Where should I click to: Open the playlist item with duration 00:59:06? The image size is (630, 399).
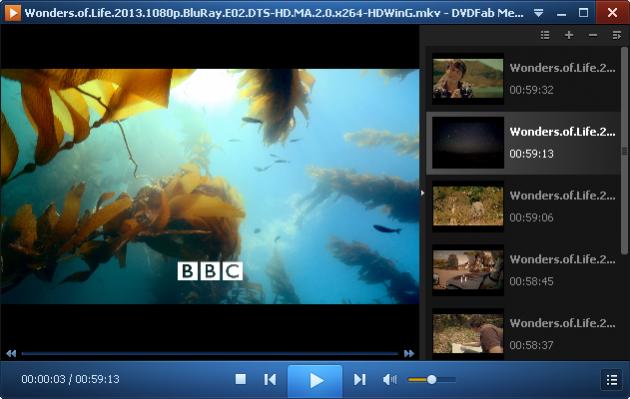[524, 207]
